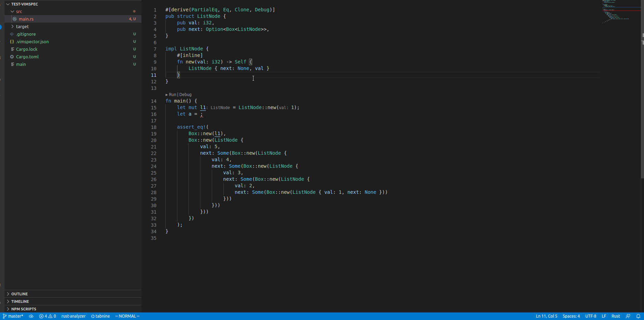Click the JSON icon beside .vimspector.json

coord(12,42)
